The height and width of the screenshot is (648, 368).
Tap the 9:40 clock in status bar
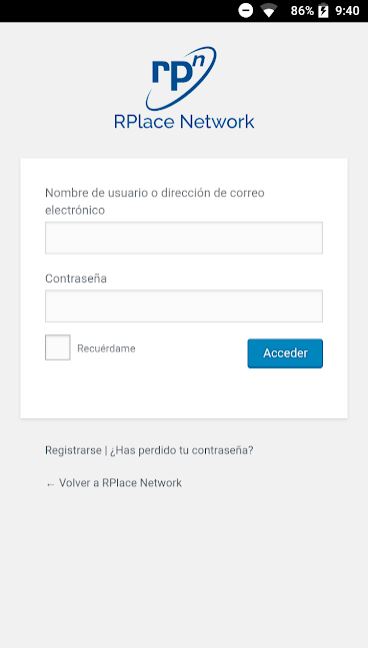[x=347, y=11]
